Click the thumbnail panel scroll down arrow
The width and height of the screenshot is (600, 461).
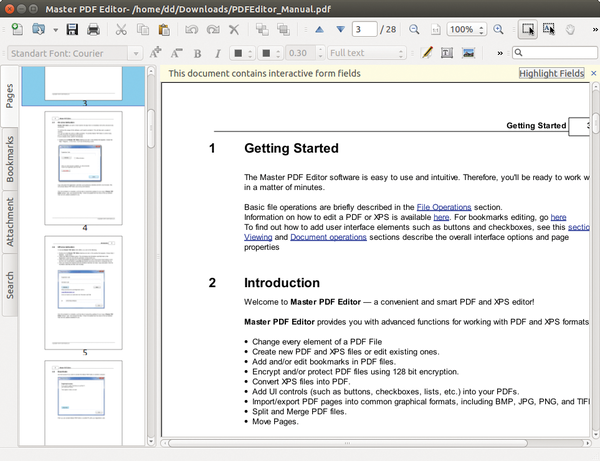click(x=151, y=441)
